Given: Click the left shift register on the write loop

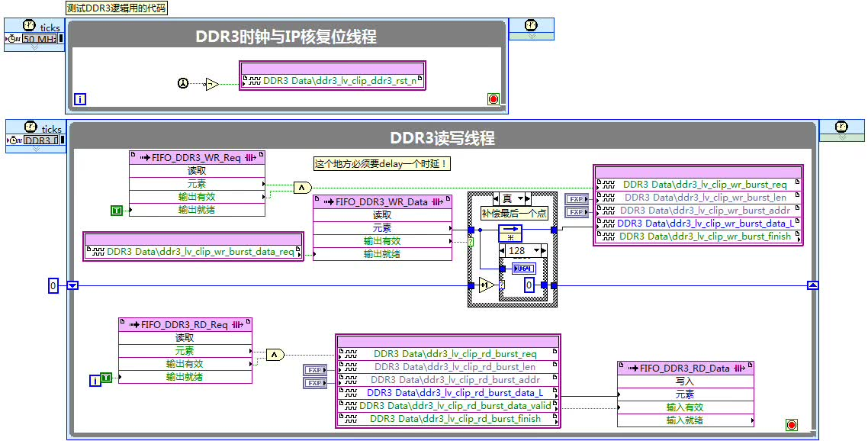Looking at the screenshot, I should (x=73, y=285).
